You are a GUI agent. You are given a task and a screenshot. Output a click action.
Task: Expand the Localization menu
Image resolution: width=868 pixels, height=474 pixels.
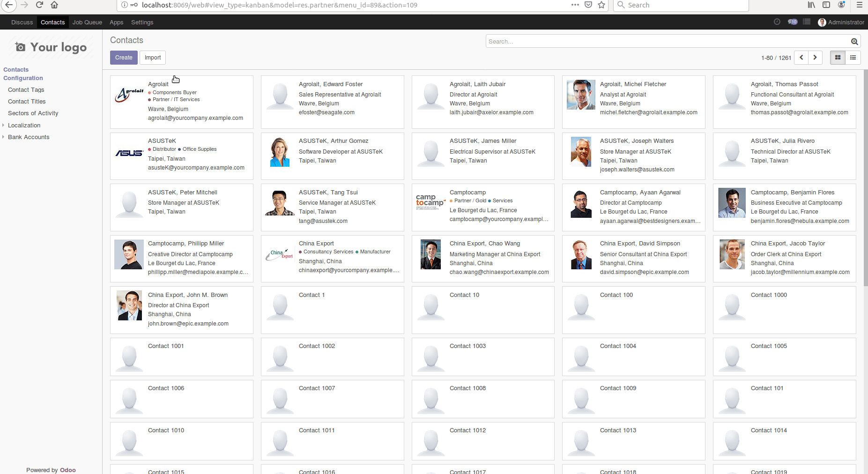pos(24,125)
